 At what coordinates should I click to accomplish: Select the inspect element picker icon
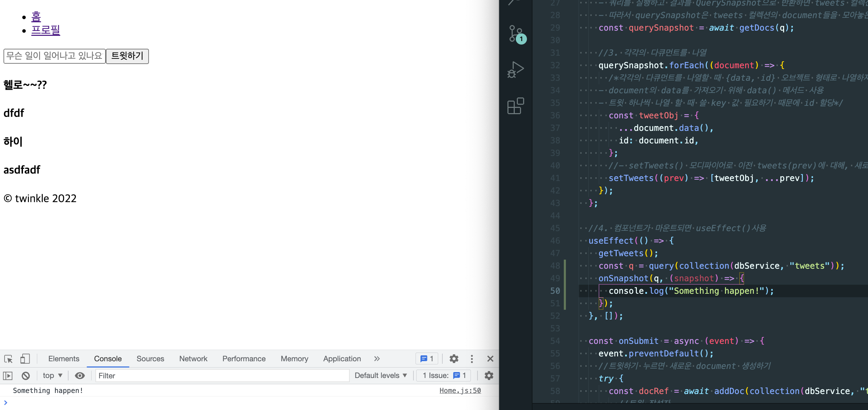click(8, 359)
